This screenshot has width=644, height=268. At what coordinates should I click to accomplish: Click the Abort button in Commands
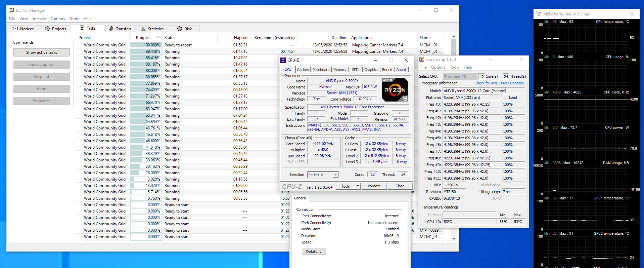42,89
